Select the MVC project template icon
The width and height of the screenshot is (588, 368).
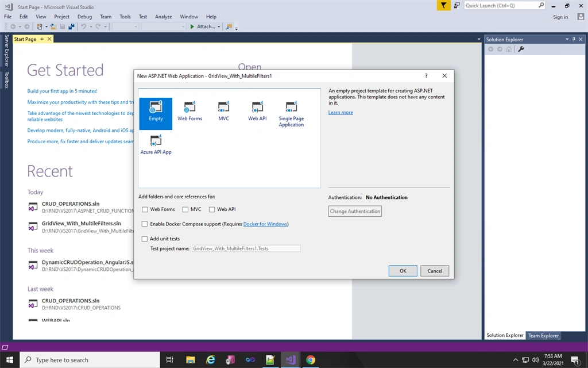[223, 107]
